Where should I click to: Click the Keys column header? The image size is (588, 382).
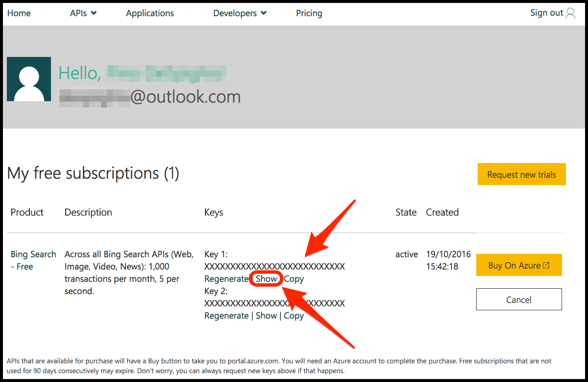coord(214,212)
